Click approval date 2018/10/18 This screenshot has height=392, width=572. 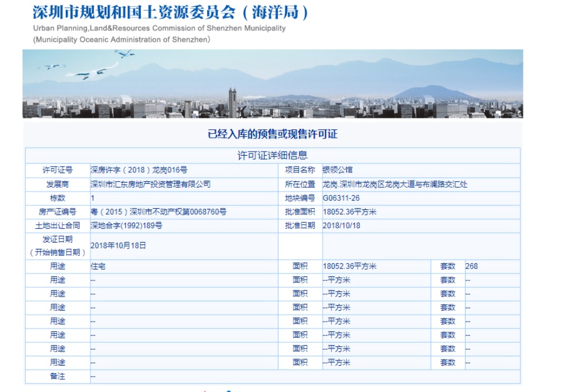[341, 225]
